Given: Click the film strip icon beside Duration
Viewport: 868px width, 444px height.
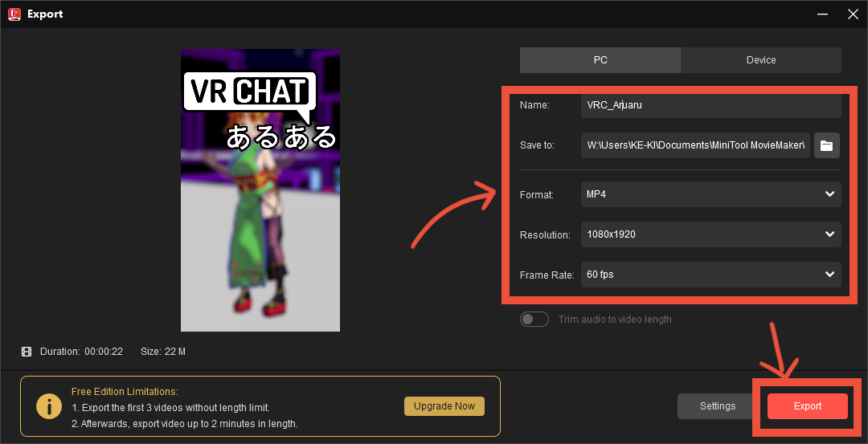Looking at the screenshot, I should click(27, 352).
